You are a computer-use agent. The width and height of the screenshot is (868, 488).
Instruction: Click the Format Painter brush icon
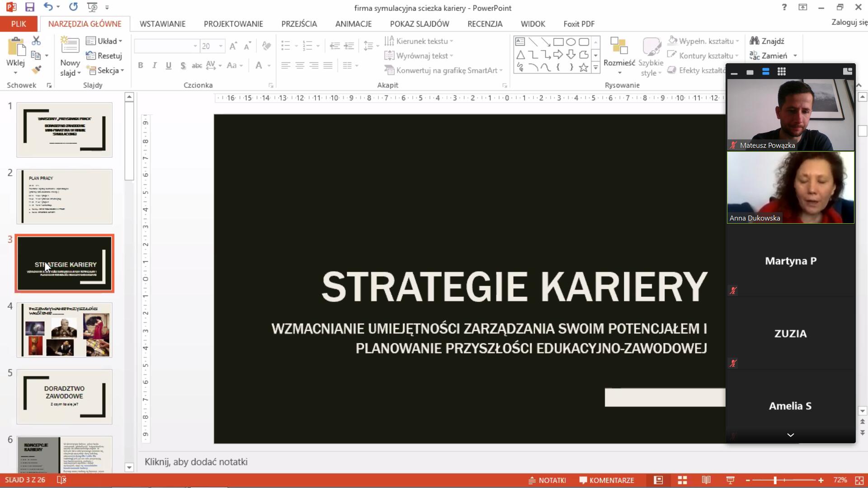36,70
